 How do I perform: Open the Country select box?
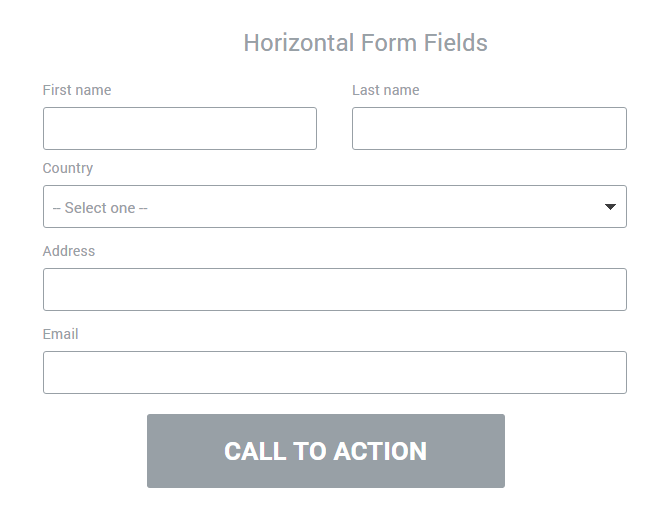334,207
